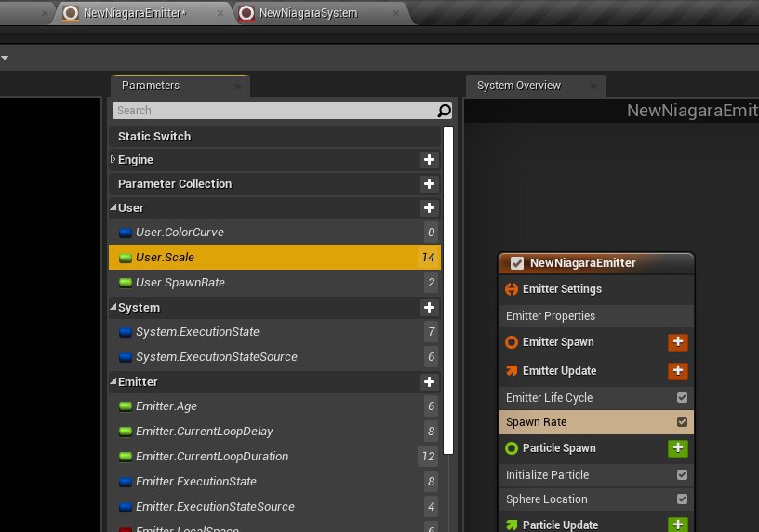
Task: Select Emitter.ExecutionStateSource parameter
Action: click(274, 507)
